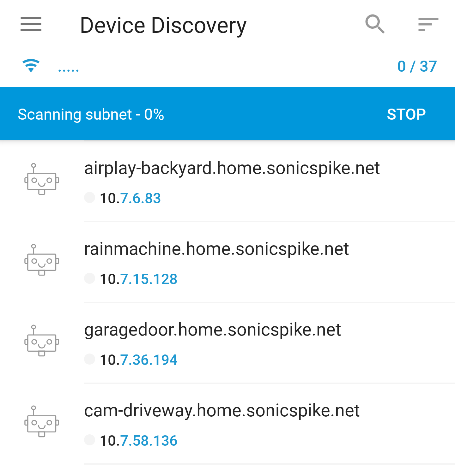The height and width of the screenshot is (476, 455).
Task: Tap the IP address 10.7.58.136
Action: (x=139, y=441)
